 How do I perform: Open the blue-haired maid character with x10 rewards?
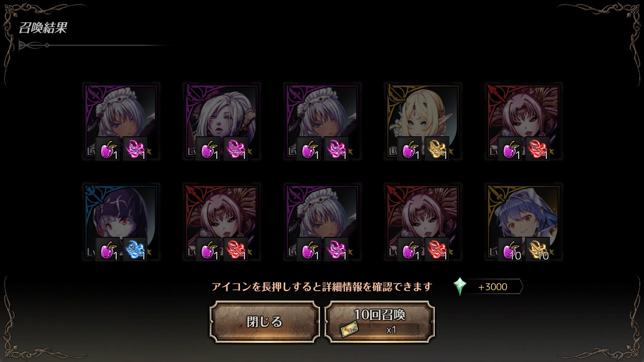point(524,222)
